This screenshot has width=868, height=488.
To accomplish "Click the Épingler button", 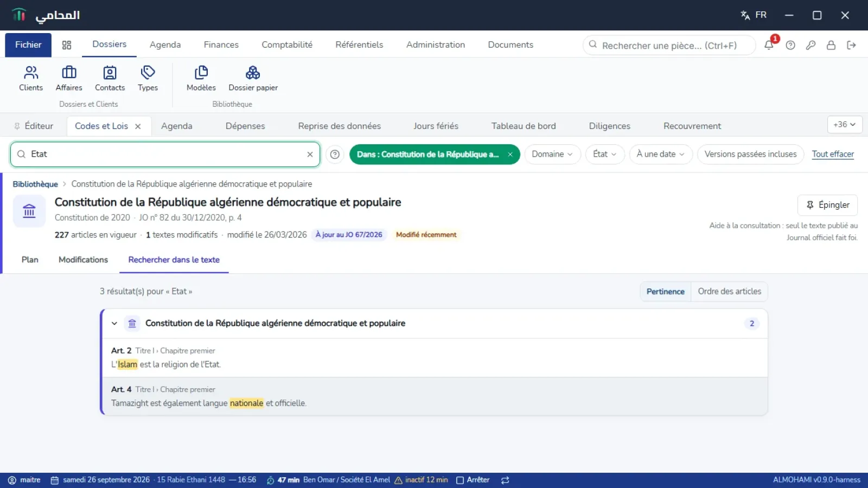I will (827, 205).
